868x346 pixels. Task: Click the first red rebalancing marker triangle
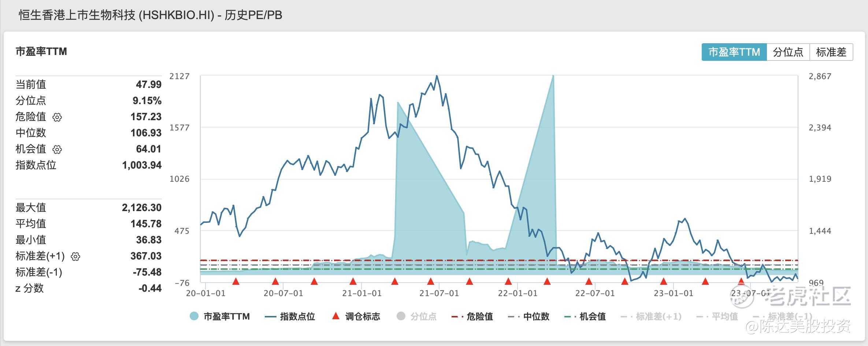pos(236,281)
